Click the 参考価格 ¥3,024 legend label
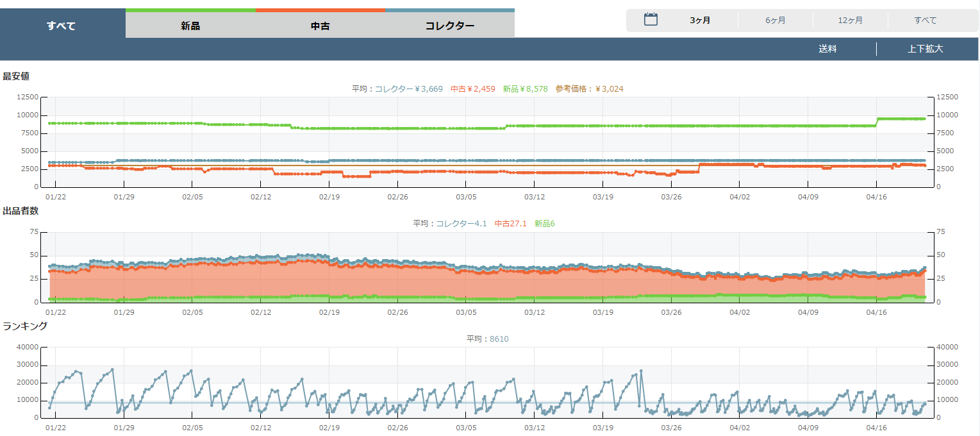 [x=589, y=89]
